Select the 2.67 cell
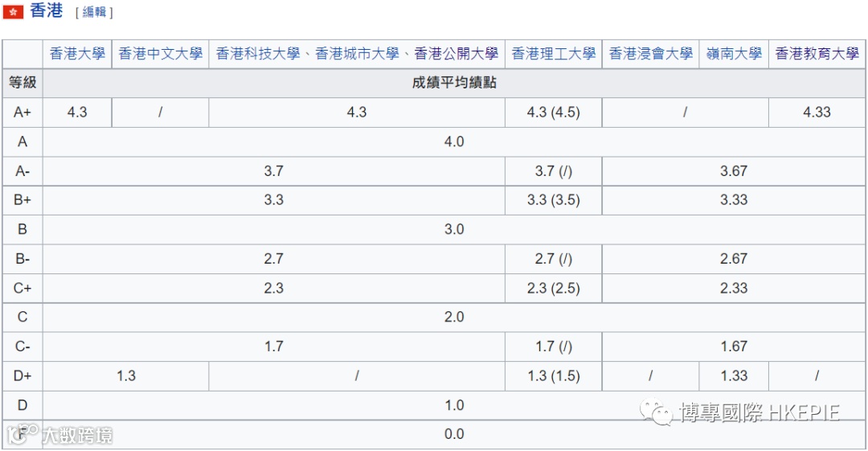 click(734, 259)
